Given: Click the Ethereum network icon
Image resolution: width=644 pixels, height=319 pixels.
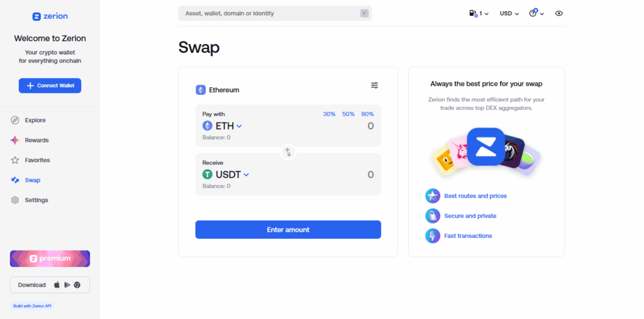Looking at the screenshot, I should pos(201,90).
